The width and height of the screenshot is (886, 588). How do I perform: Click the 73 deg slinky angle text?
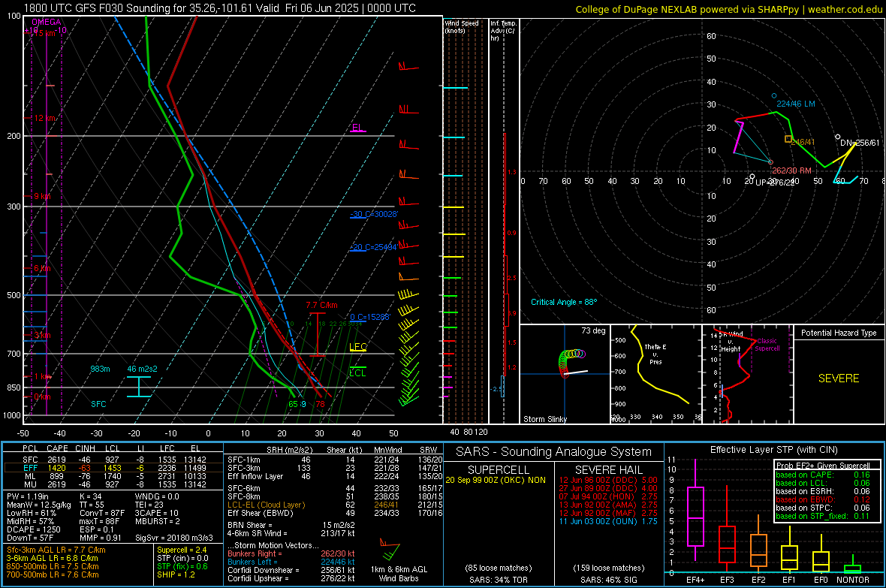coord(593,330)
